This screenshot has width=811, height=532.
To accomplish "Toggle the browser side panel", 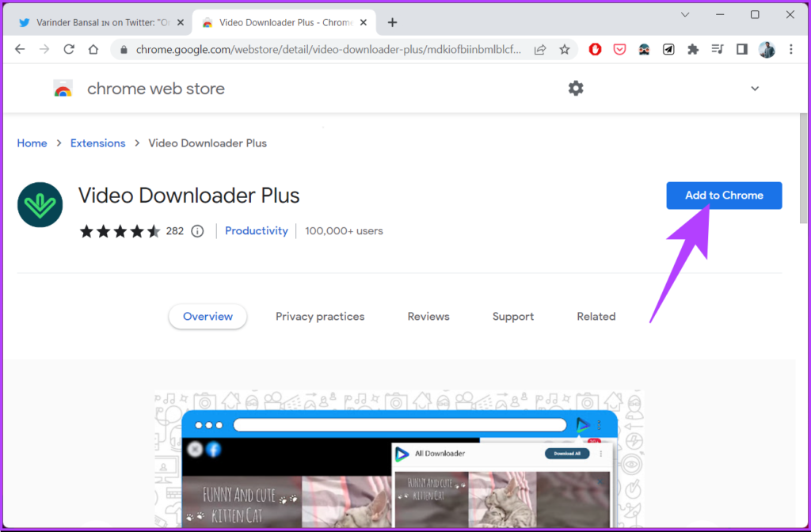I will point(742,50).
